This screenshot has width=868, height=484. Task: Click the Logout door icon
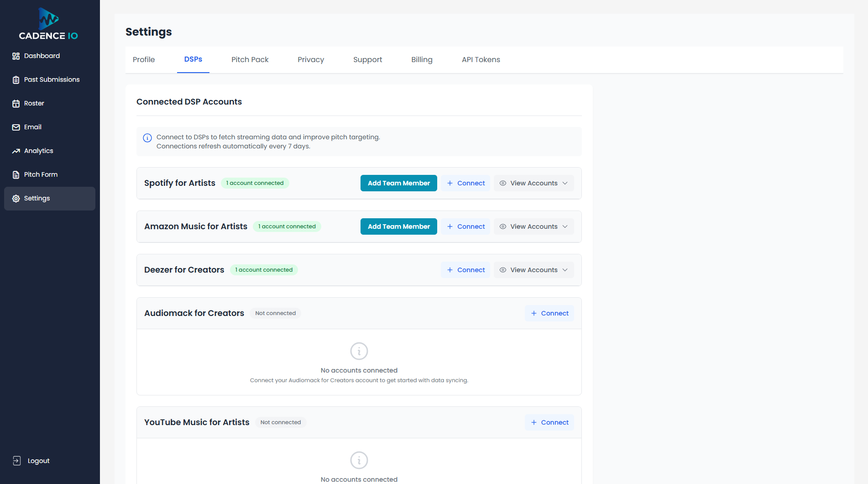tap(17, 461)
